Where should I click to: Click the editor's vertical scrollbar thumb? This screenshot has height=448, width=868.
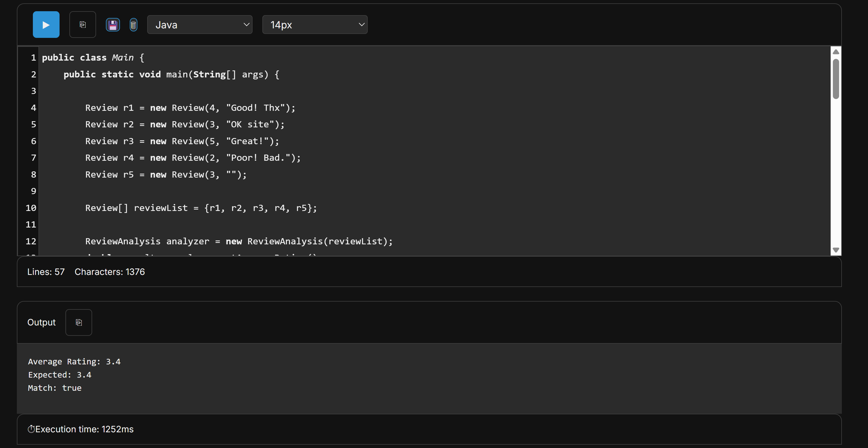[x=836, y=79]
